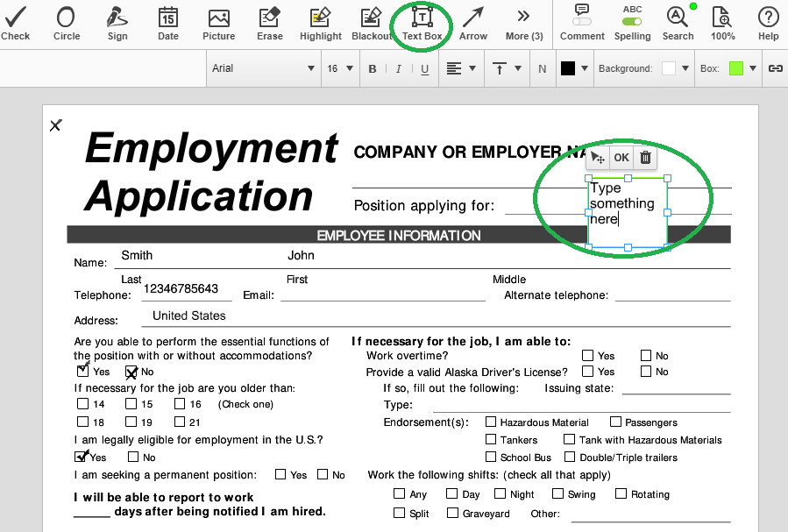Click the move handle of the text box

pos(598,158)
